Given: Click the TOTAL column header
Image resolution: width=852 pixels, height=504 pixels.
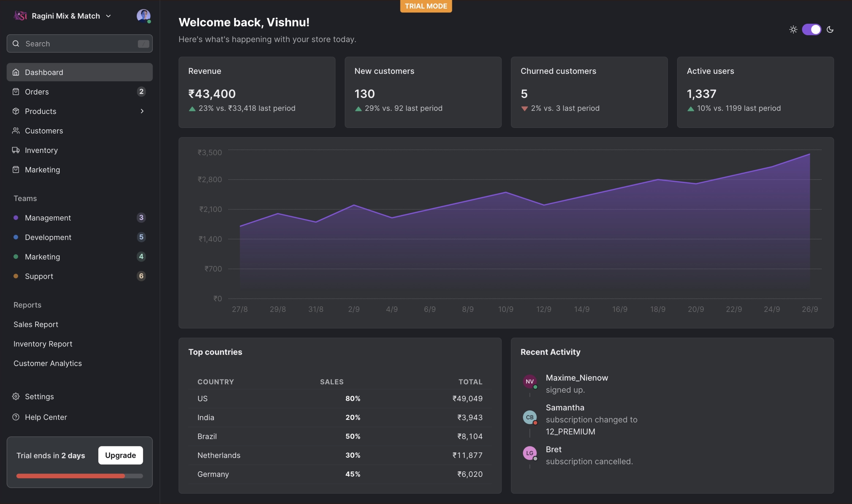Looking at the screenshot, I should 470,382.
